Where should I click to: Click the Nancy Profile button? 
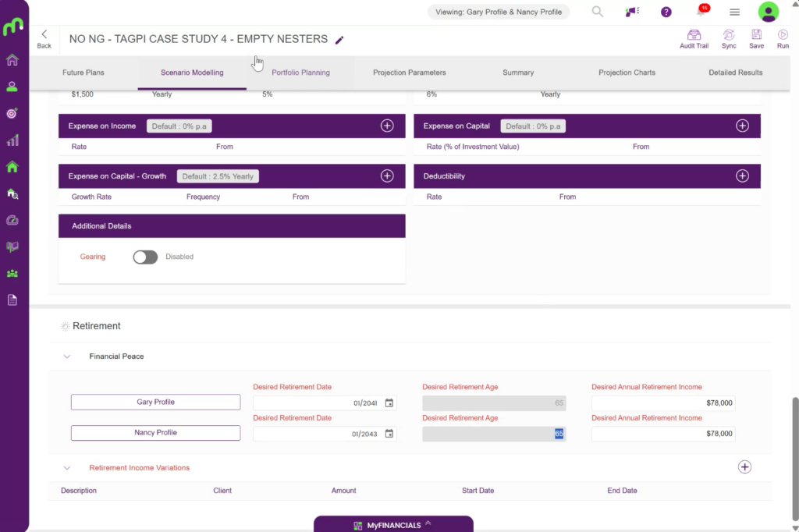(x=155, y=433)
